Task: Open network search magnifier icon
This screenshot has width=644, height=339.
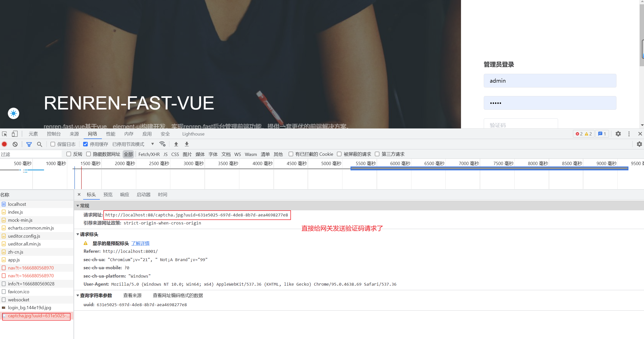Action: click(39, 144)
